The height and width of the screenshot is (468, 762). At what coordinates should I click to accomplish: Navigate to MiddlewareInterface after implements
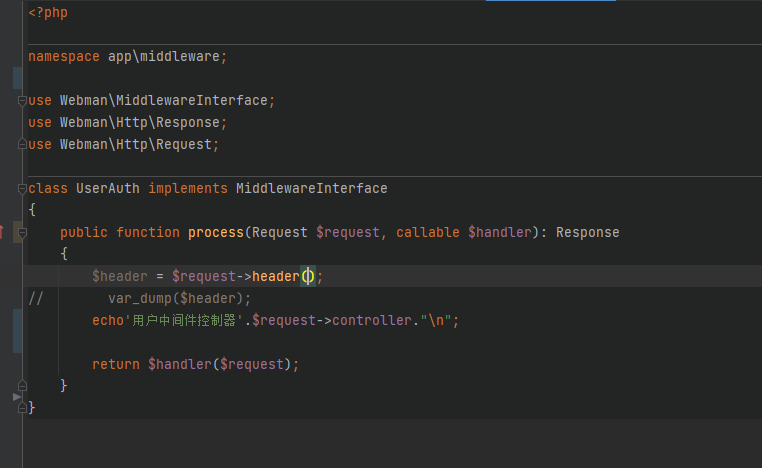tap(312, 189)
